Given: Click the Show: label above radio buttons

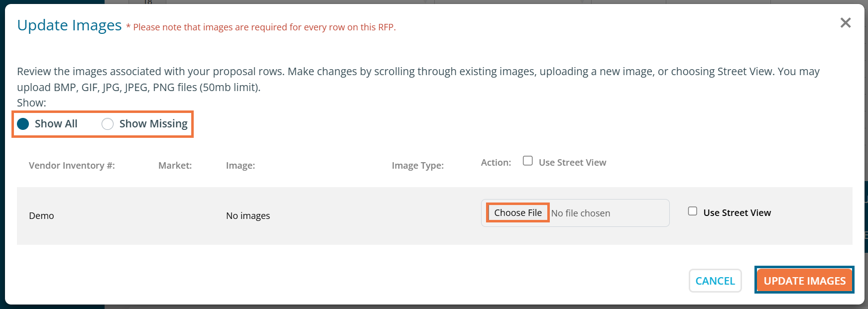Looking at the screenshot, I should [31, 103].
